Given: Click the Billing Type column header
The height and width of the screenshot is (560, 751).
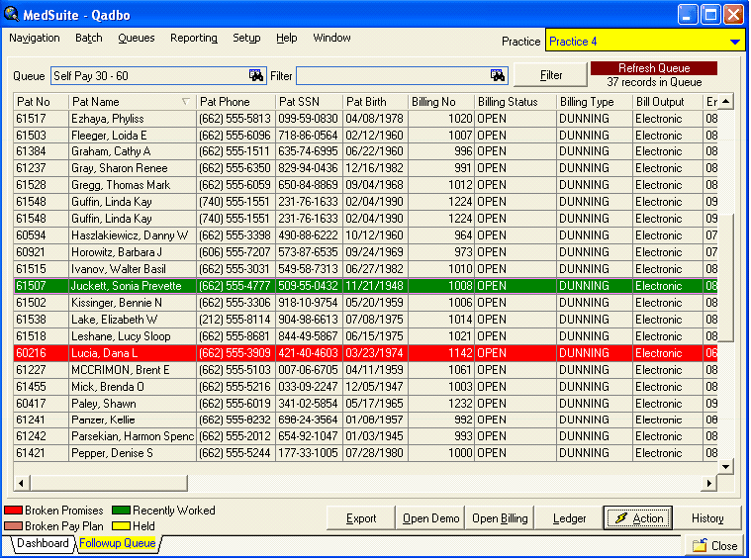Looking at the screenshot, I should (x=595, y=102).
